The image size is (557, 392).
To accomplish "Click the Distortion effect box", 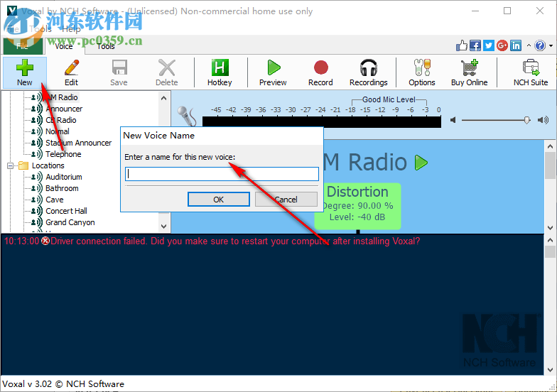I will 358,206.
